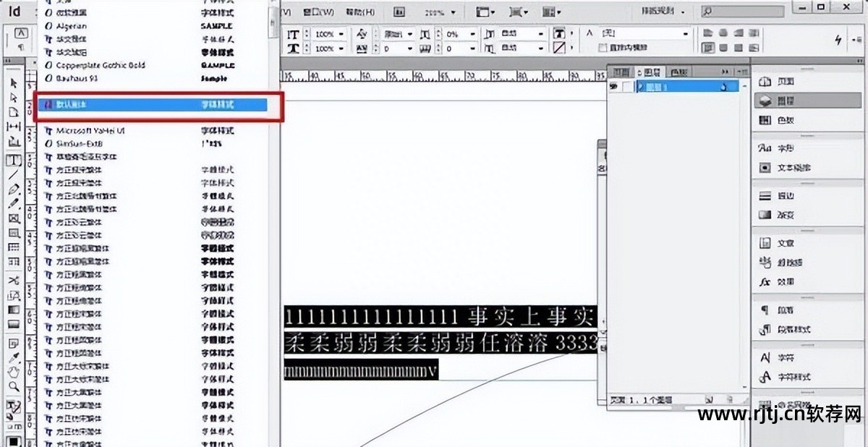The height and width of the screenshot is (447, 868).
Task: Select the Pen tool
Action: 13,189
